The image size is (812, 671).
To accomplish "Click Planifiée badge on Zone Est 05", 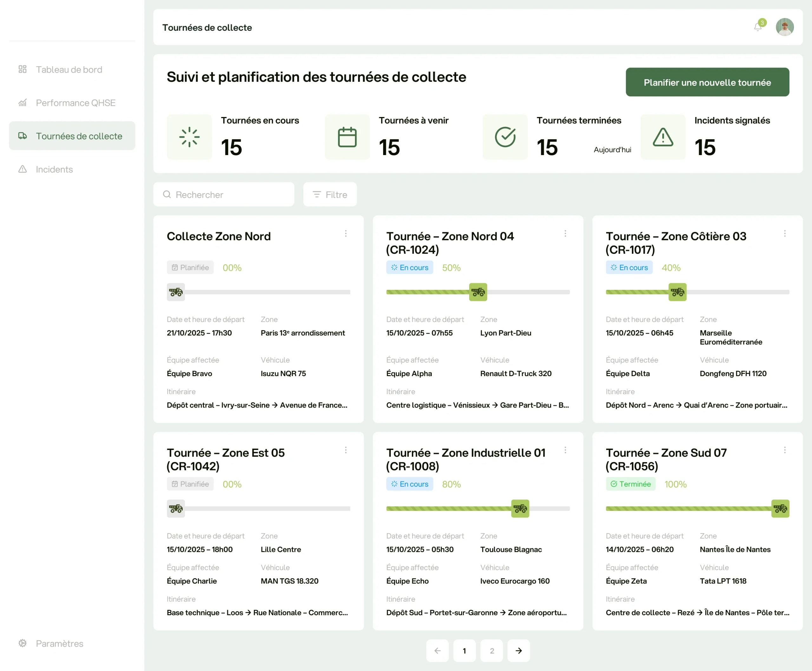I will coord(190,484).
